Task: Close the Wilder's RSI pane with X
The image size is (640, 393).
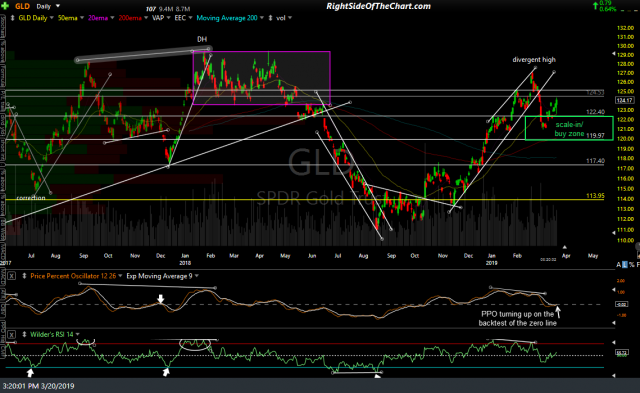Action: pos(11,335)
